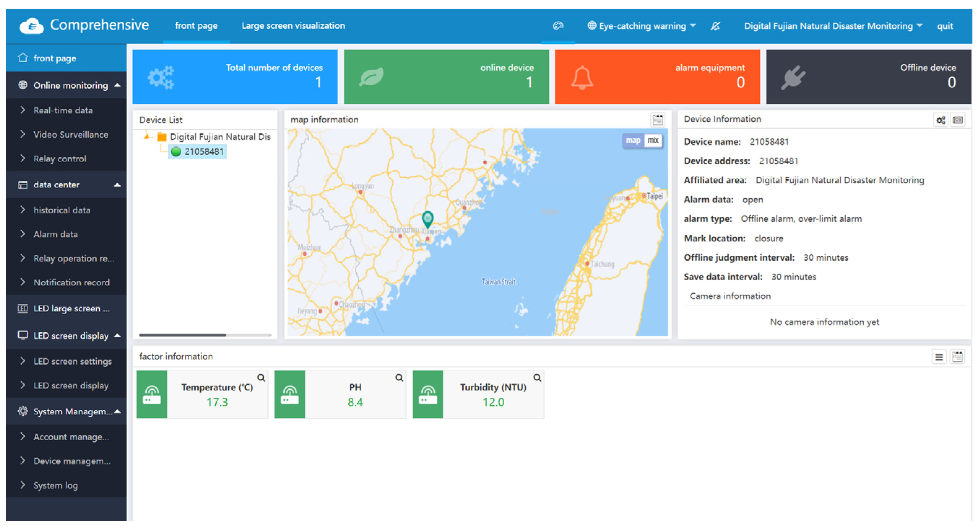Click magnifier icon on Temperature card
980x527 pixels.
pos(261,377)
